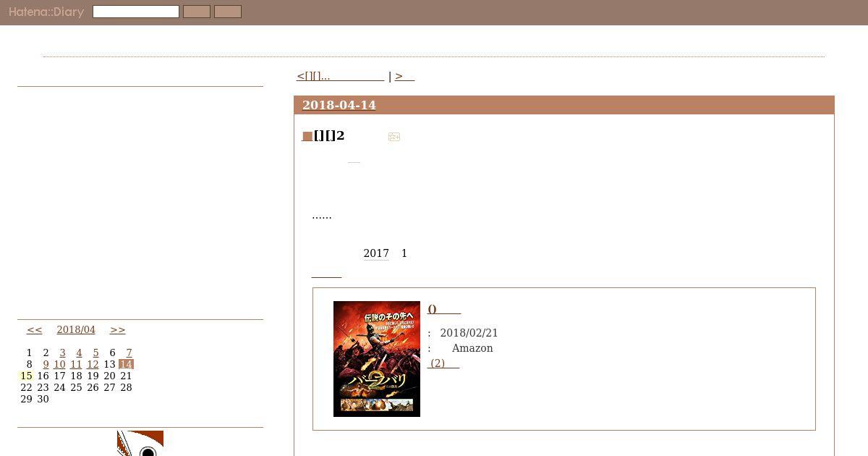Open the entry title ending in '2'
This screenshot has height=456, width=868.
click(329, 136)
